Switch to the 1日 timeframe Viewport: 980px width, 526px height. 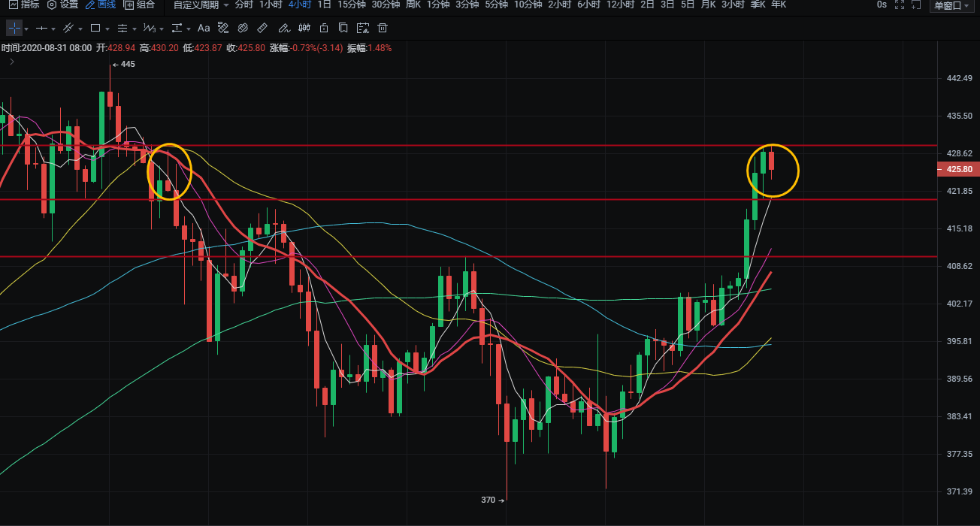324,5
